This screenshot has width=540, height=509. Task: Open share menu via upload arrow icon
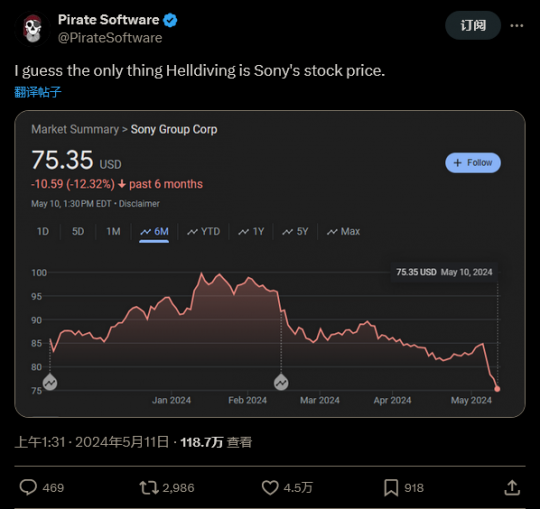pyautogui.click(x=512, y=488)
